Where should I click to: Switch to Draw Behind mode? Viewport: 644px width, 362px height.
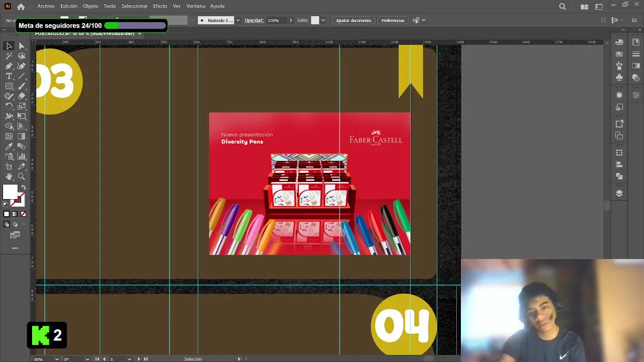point(15,224)
